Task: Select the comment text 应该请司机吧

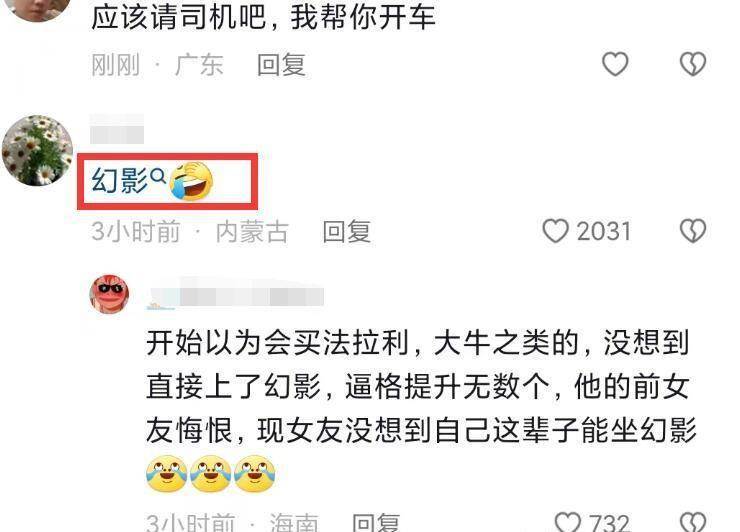Action: point(174,18)
